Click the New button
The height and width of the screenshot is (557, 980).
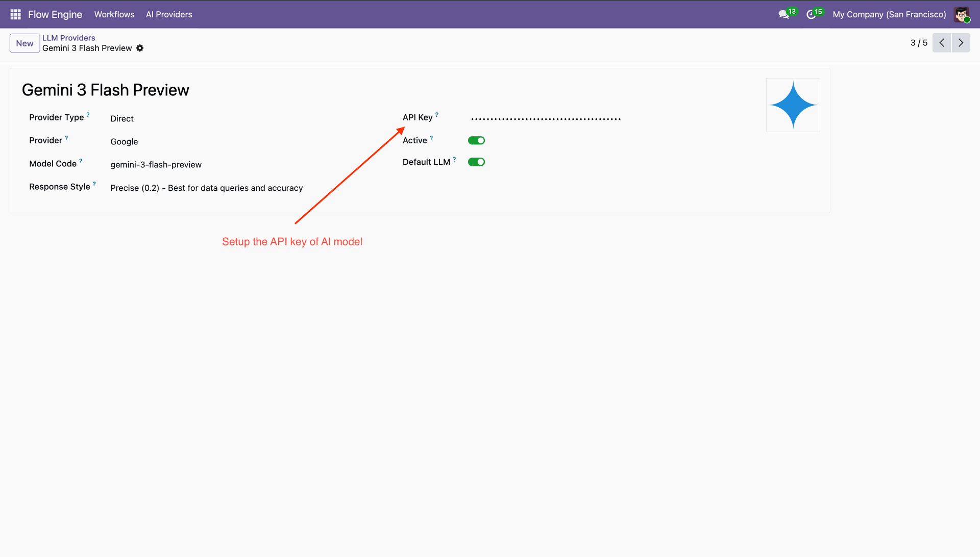tap(24, 43)
